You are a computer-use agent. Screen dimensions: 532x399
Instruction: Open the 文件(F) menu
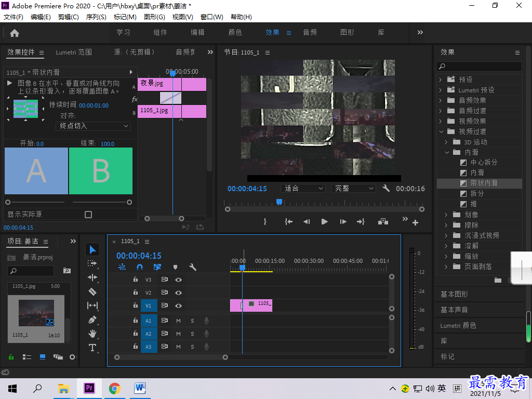coord(14,17)
